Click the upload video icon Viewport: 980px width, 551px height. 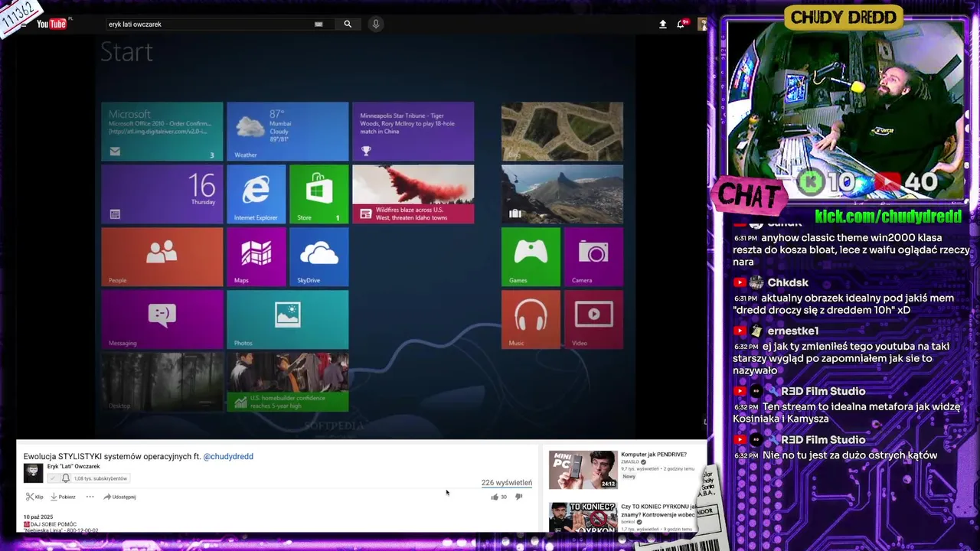tap(663, 24)
